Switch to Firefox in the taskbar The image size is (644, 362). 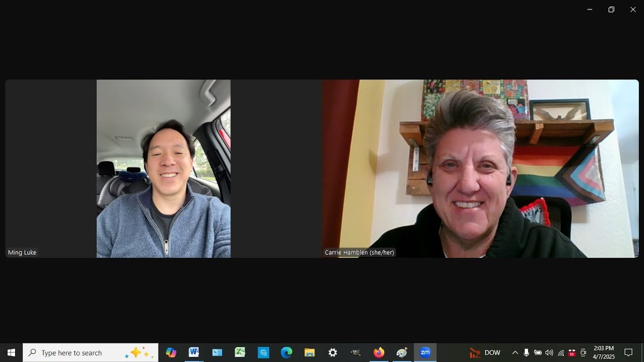pyautogui.click(x=379, y=352)
